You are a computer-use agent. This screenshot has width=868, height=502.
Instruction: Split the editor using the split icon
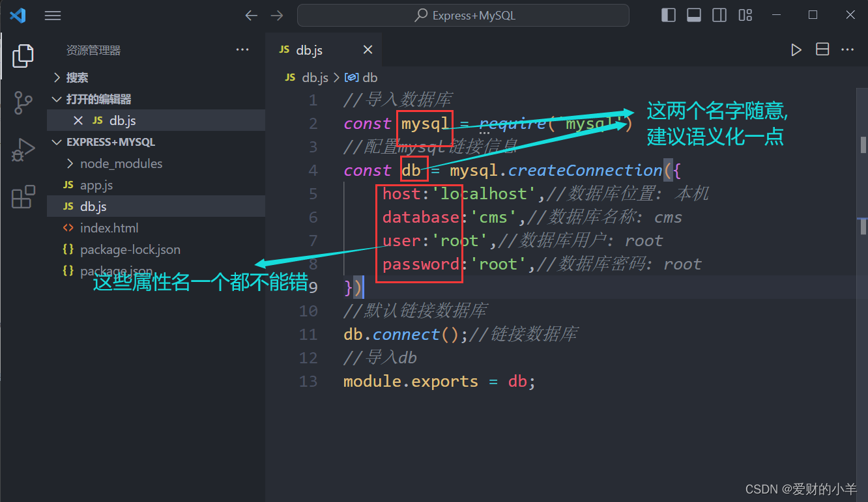(x=822, y=49)
